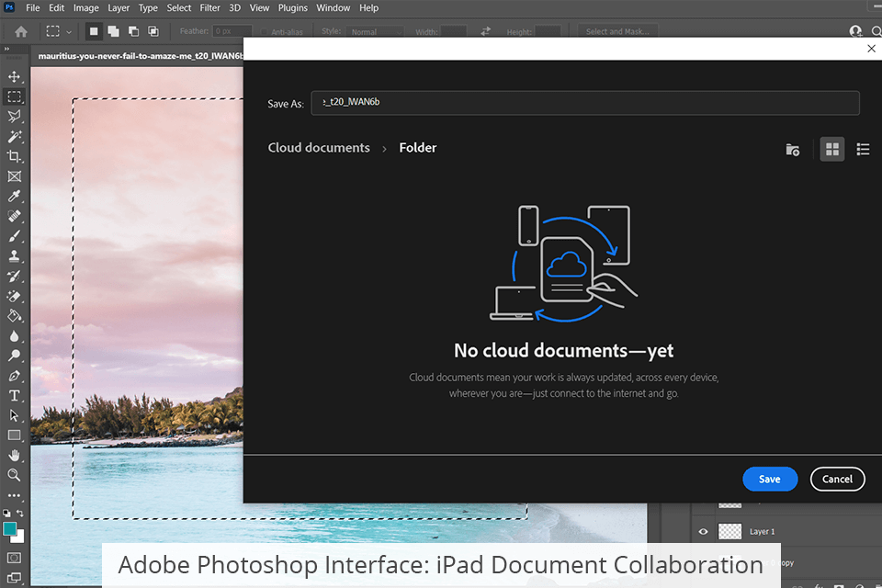Image resolution: width=882 pixels, height=588 pixels.
Task: Activate the Hand tool
Action: click(14, 456)
